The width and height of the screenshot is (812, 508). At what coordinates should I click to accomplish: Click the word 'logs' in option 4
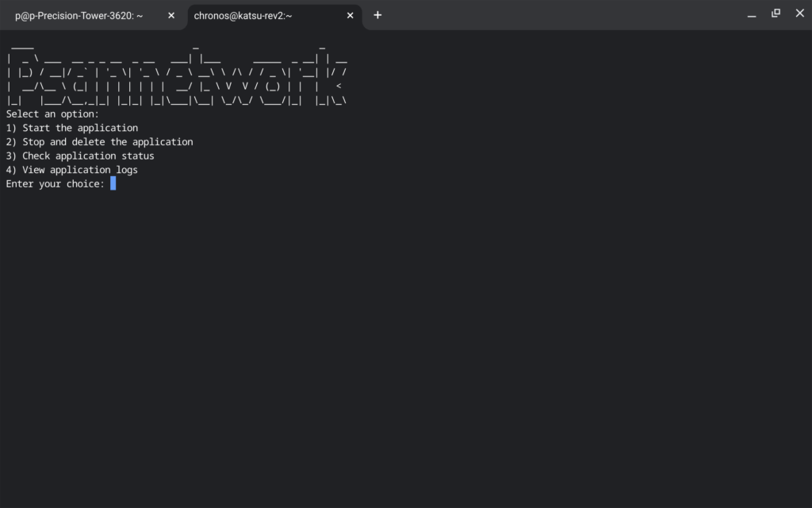pyautogui.click(x=127, y=170)
